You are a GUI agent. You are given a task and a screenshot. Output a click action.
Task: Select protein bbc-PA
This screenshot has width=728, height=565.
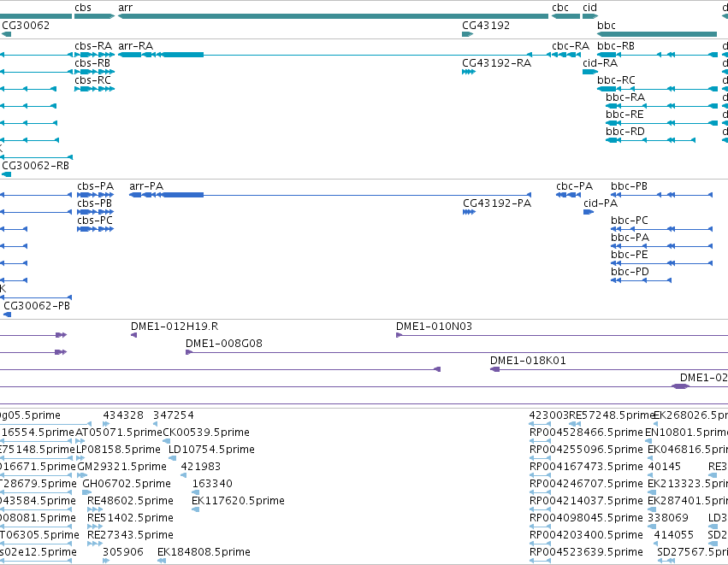click(661, 246)
